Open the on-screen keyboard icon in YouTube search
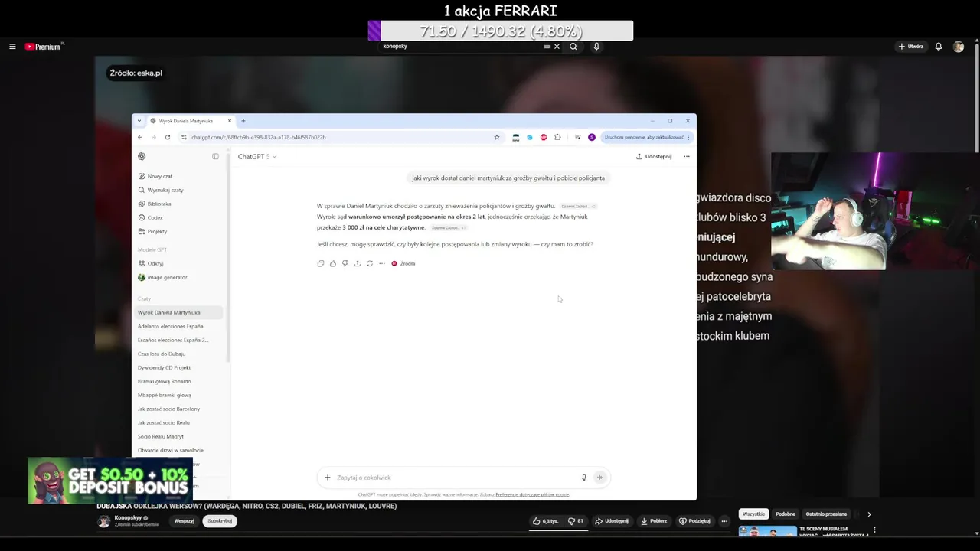Image resolution: width=980 pixels, height=551 pixels. [547, 47]
